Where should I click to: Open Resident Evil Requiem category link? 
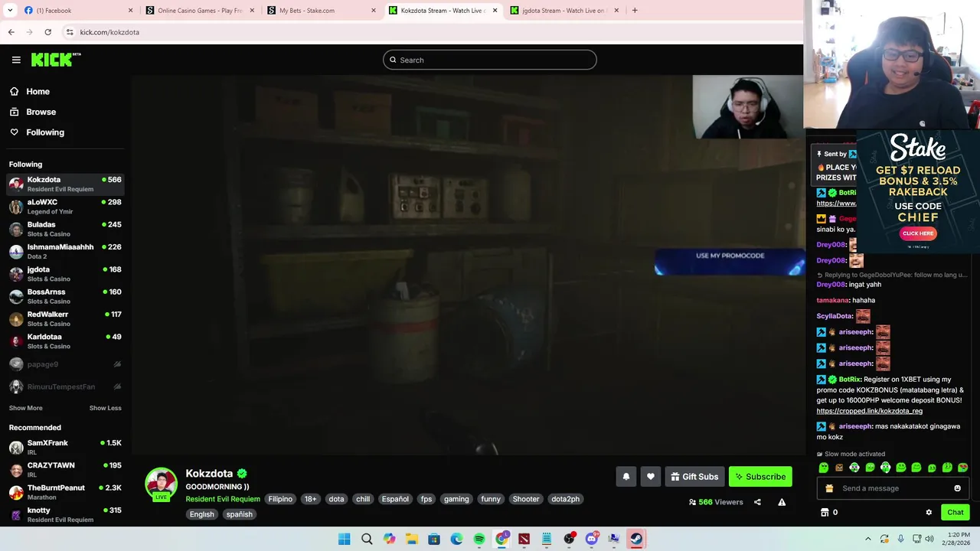(x=223, y=499)
